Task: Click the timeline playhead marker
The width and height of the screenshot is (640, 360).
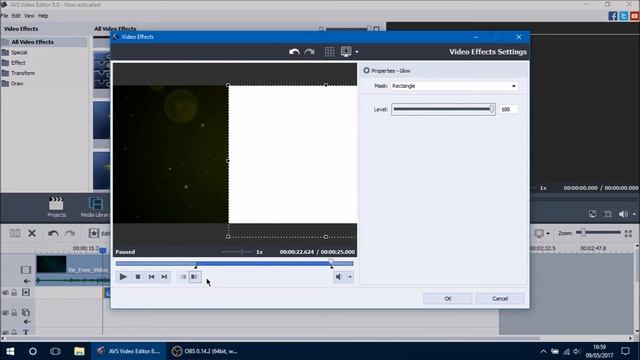Action: click(x=103, y=250)
